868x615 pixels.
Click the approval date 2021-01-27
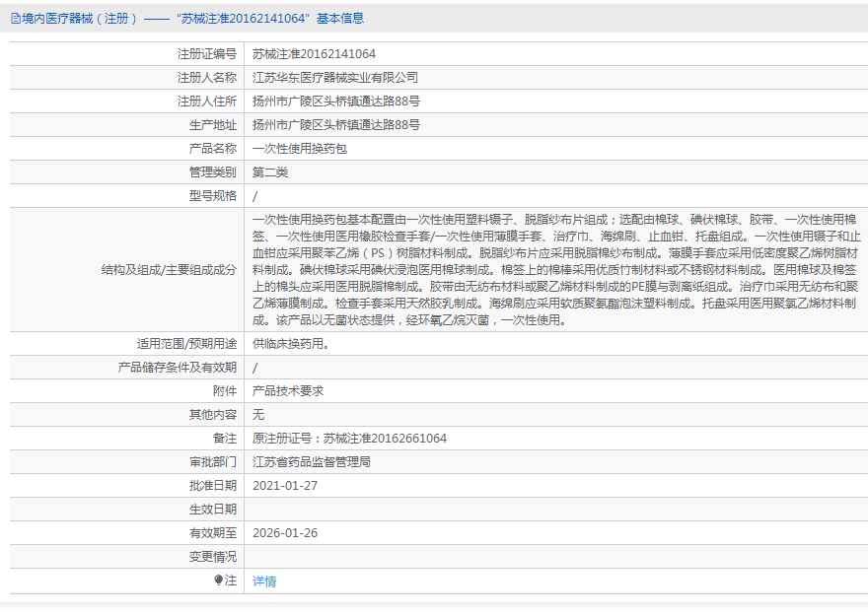click(x=285, y=486)
